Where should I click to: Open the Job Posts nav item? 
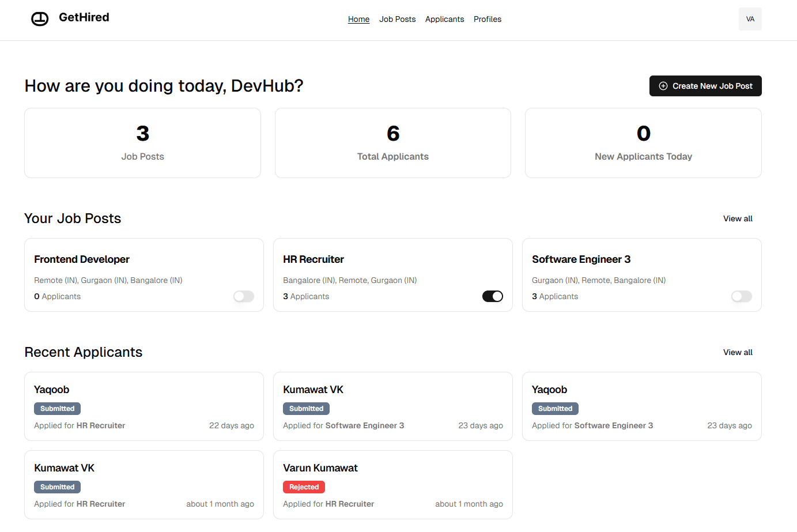click(398, 19)
